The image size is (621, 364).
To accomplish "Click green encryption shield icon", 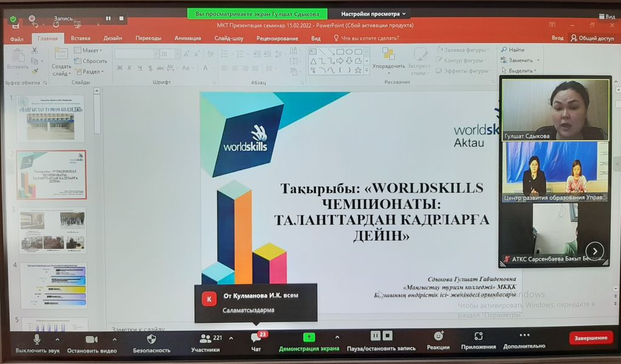I will click(x=13, y=19).
